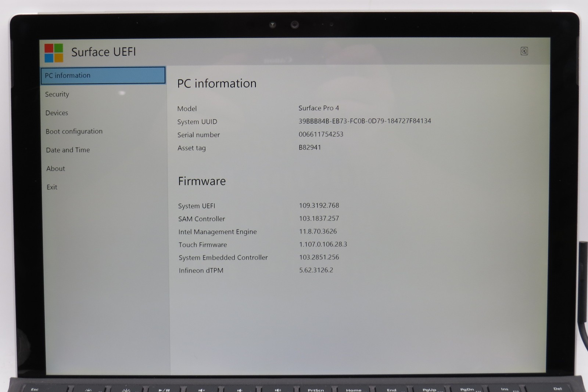Select the PC information menu item
The height and width of the screenshot is (392, 588).
pos(103,75)
